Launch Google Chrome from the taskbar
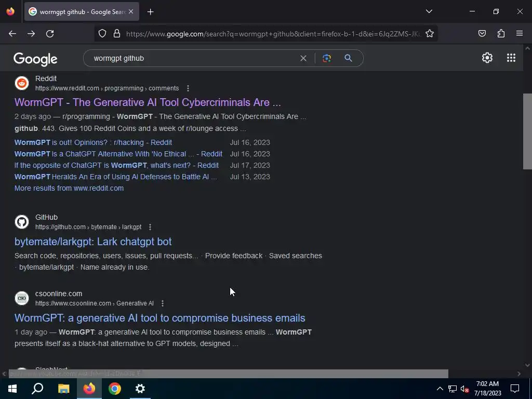Viewport: 532px width, 399px height. [x=115, y=389]
